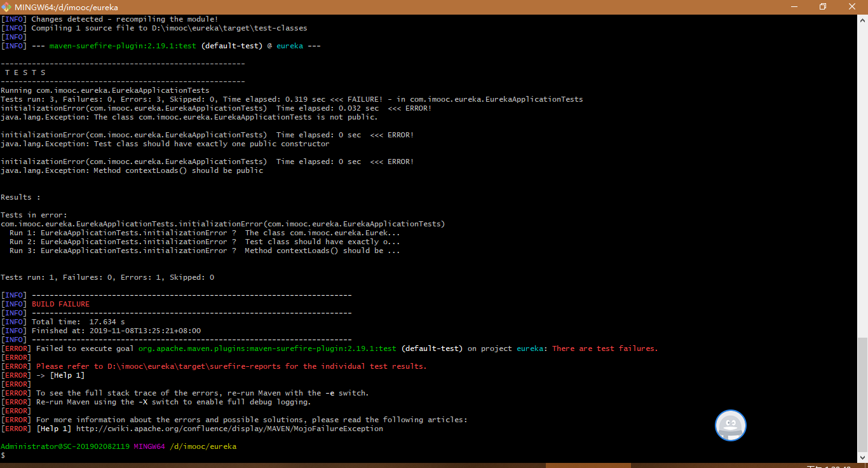Click the "Run 2:" error summary line
Screen dimensions: 868x468
[x=205, y=242]
